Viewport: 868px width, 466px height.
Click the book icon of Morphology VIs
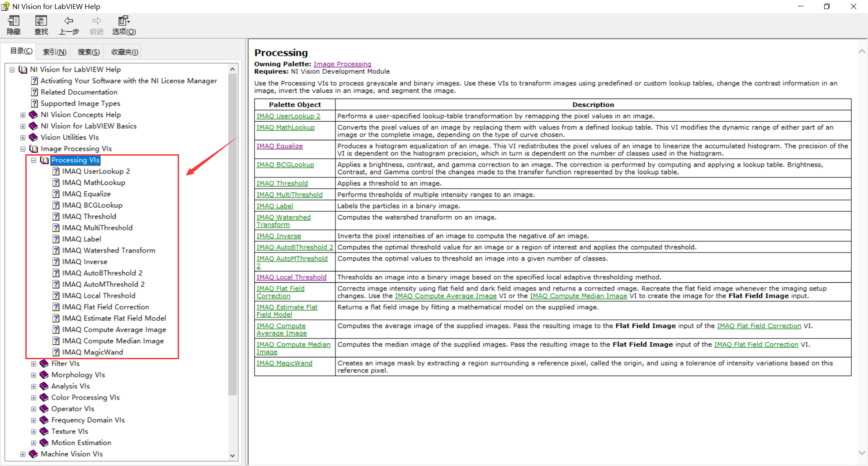tap(44, 375)
